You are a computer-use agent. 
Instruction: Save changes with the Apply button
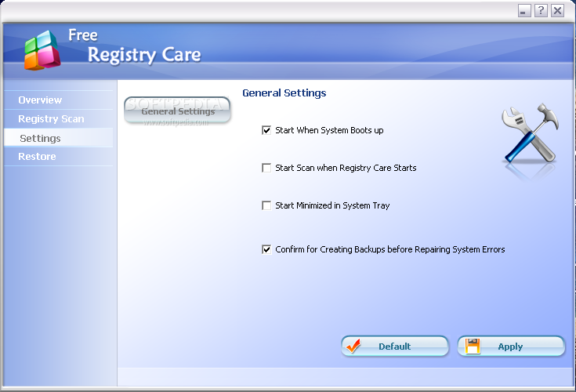click(x=511, y=346)
